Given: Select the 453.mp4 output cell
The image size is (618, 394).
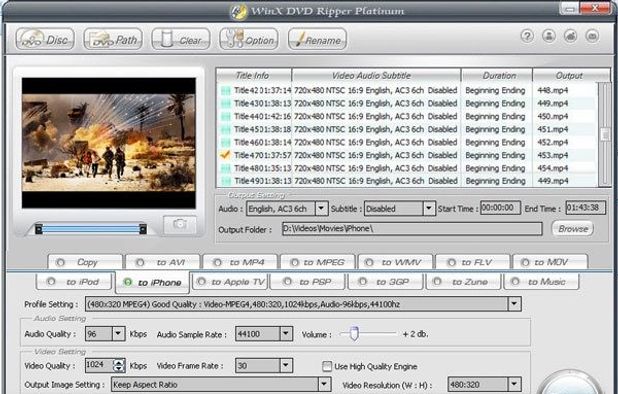Looking at the screenshot, I should 553,156.
